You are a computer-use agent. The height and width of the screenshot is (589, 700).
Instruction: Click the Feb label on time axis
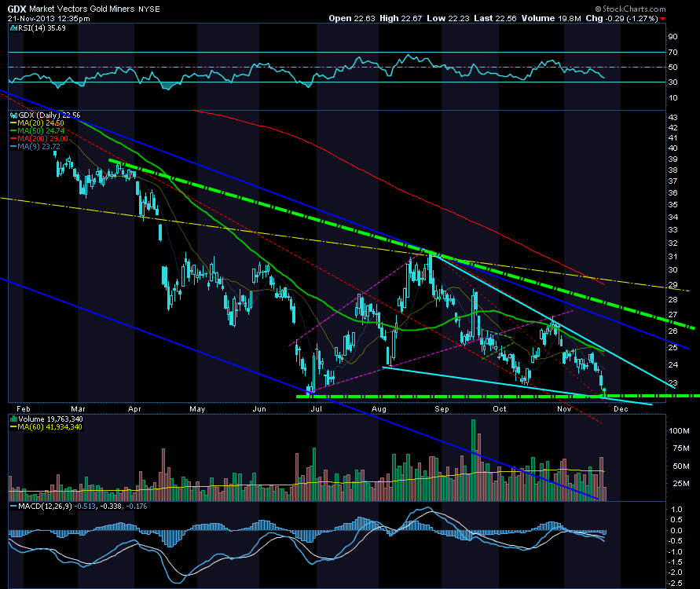[x=24, y=409]
